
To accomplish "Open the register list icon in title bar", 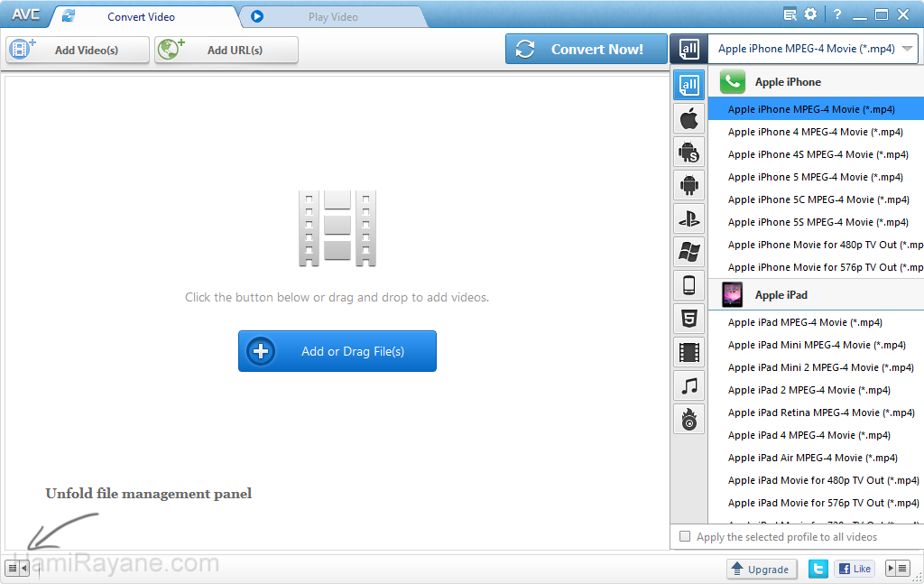I will (790, 14).
